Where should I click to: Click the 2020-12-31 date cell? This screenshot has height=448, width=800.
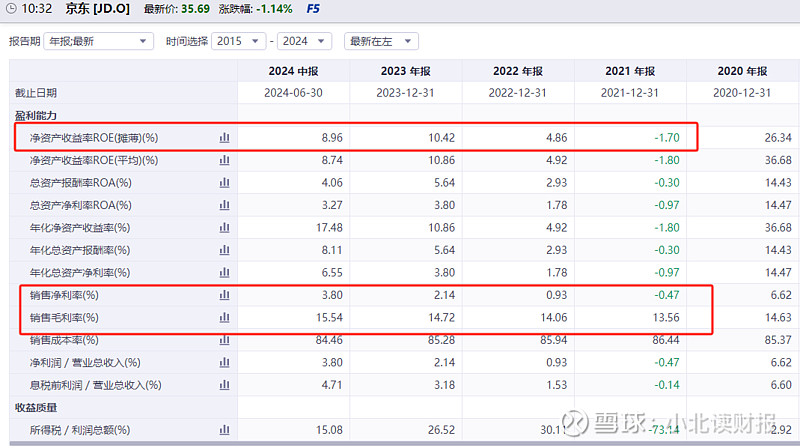742,93
